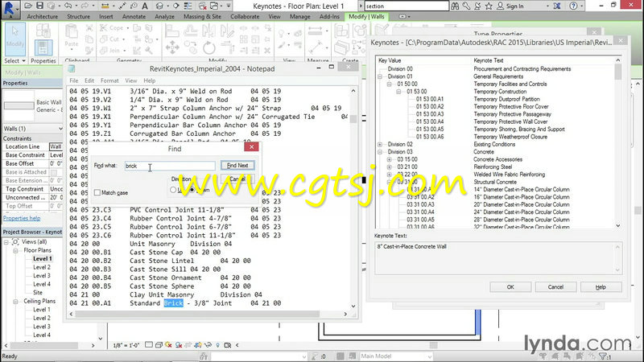Image resolution: width=644 pixels, height=362 pixels.
Task: Select the Up direction radio button
Action: [x=173, y=190]
